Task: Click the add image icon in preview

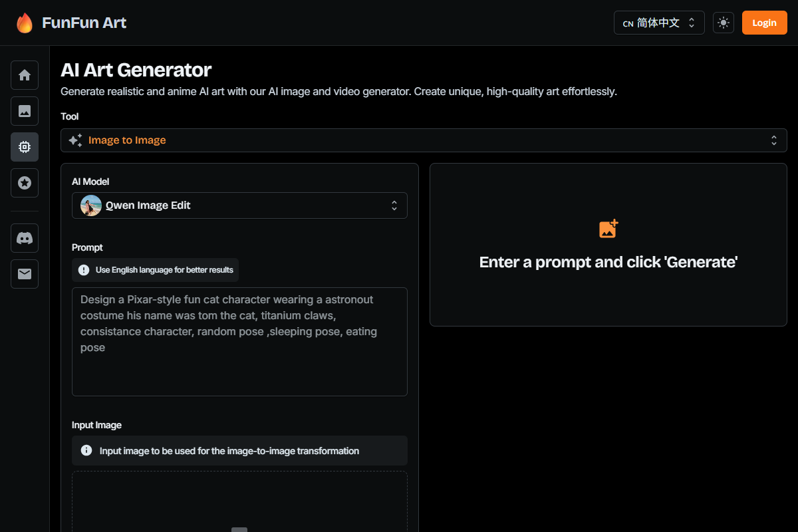Action: coord(608,229)
